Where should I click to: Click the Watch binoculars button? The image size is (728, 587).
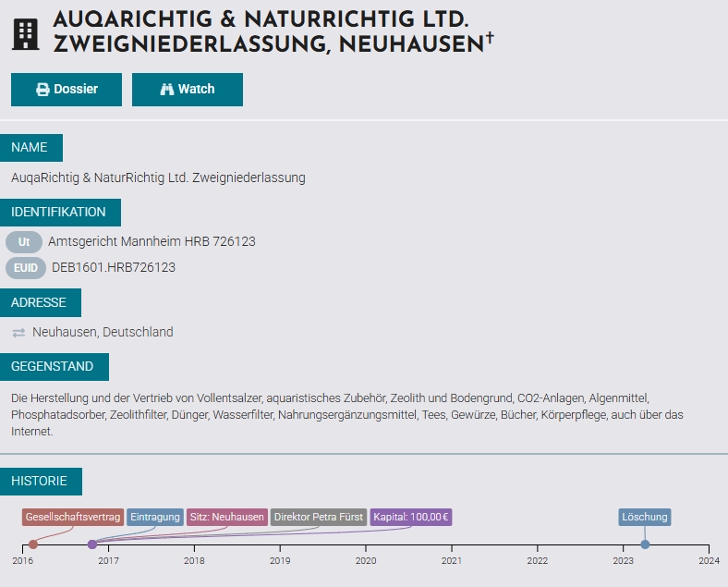point(188,90)
